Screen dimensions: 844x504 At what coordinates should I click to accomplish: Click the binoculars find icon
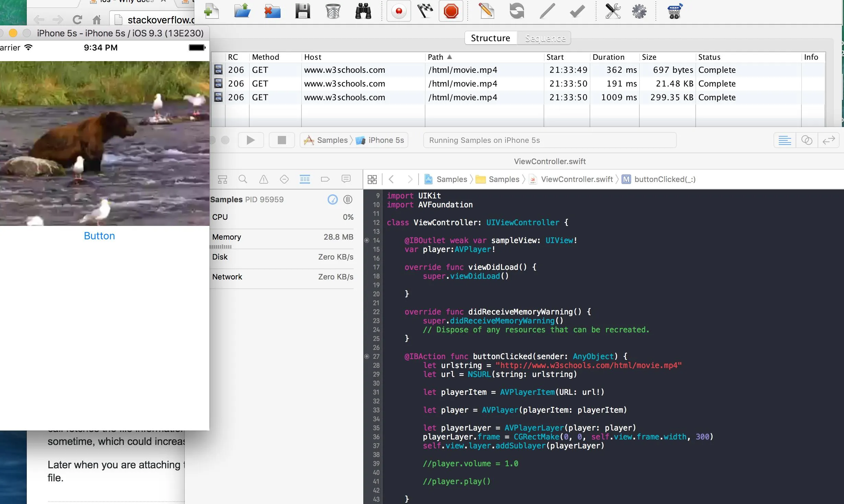click(363, 12)
